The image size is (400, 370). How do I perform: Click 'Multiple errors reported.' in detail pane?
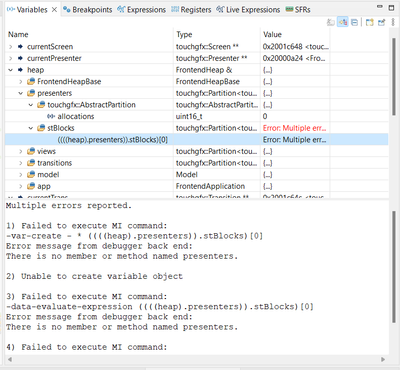point(69,206)
